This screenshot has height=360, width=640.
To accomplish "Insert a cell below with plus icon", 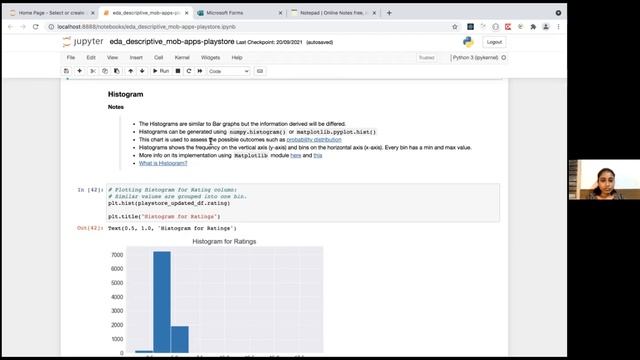I will point(80,71).
